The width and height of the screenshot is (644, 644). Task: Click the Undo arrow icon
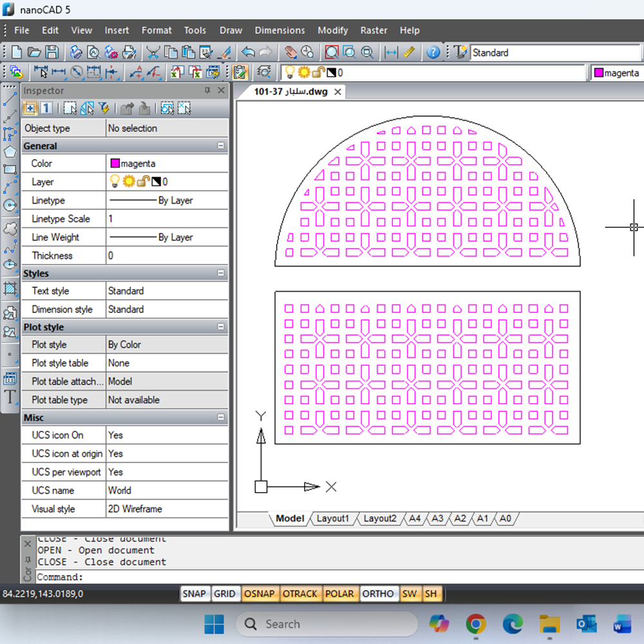click(x=249, y=53)
